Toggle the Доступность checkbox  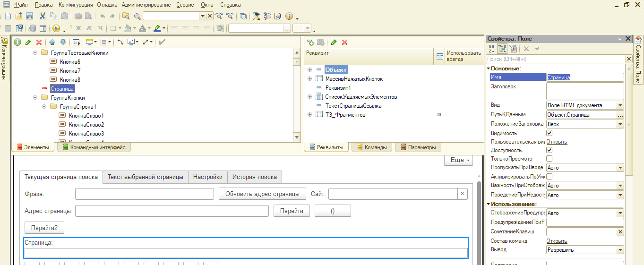[x=549, y=150]
